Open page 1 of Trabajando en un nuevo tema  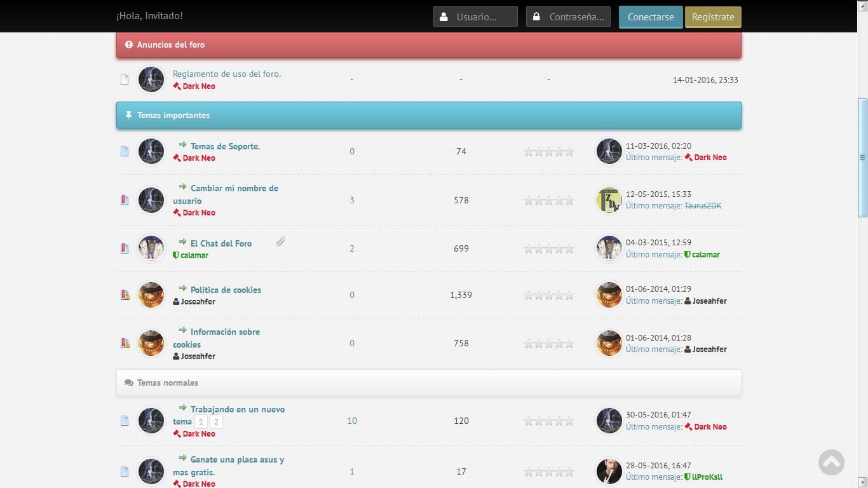tap(201, 422)
